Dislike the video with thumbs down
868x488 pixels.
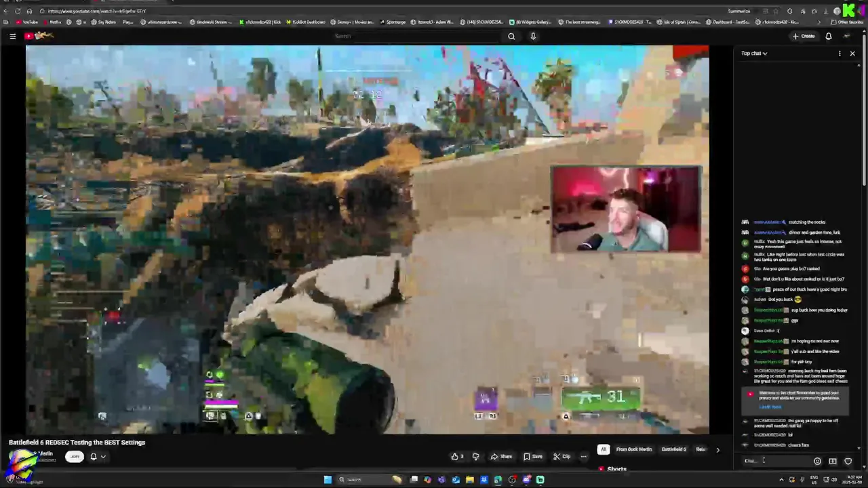pos(475,456)
